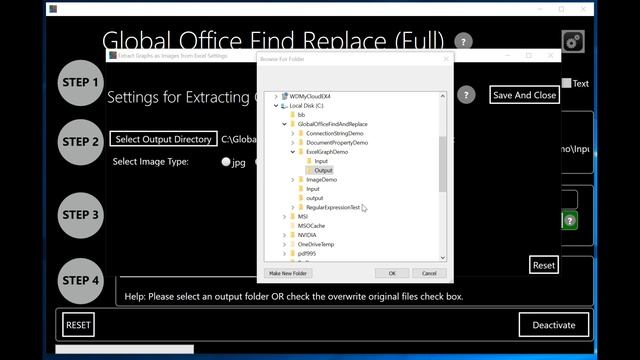Click the green help question mark icon
Viewport: 640px width, 360px height.
570,221
